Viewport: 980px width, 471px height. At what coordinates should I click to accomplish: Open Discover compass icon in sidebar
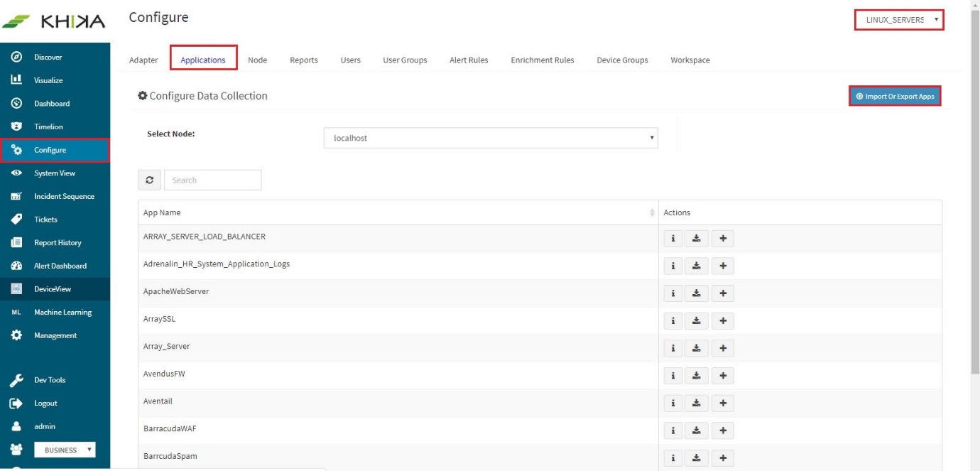click(x=16, y=57)
